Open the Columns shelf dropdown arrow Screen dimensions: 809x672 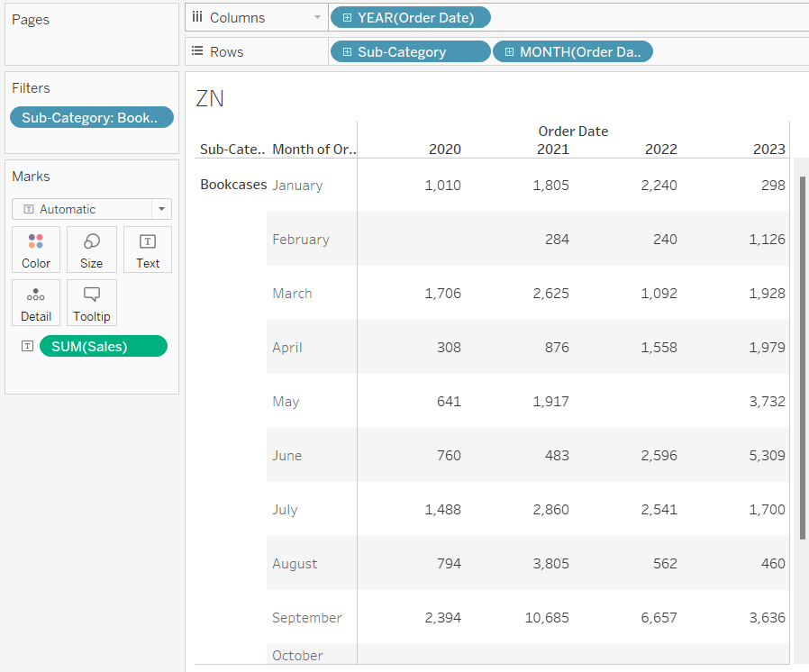[x=316, y=17]
